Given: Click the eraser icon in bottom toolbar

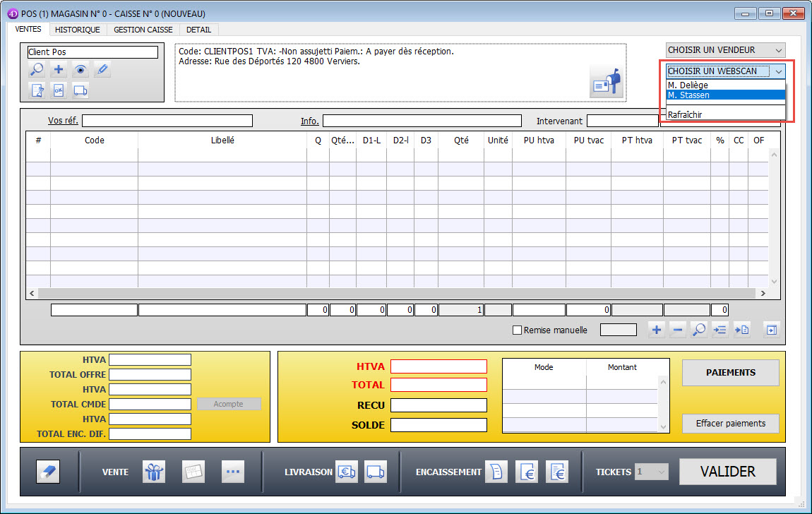Looking at the screenshot, I should click(48, 472).
